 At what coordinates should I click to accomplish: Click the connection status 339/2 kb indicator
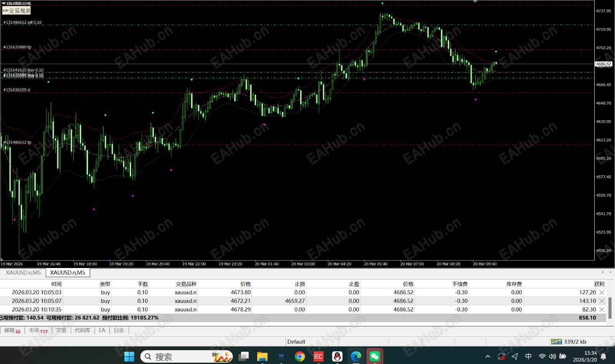point(568,342)
